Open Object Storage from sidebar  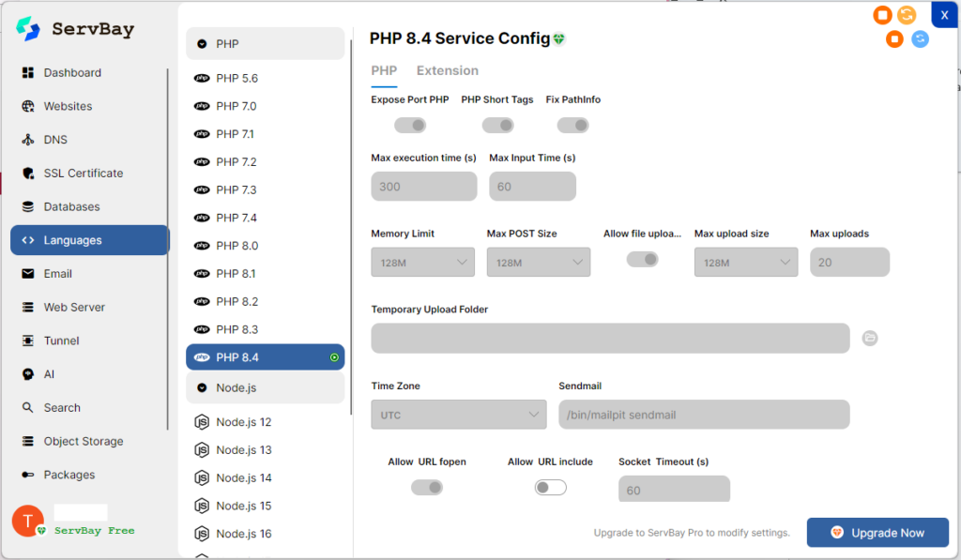pyautogui.click(x=83, y=441)
